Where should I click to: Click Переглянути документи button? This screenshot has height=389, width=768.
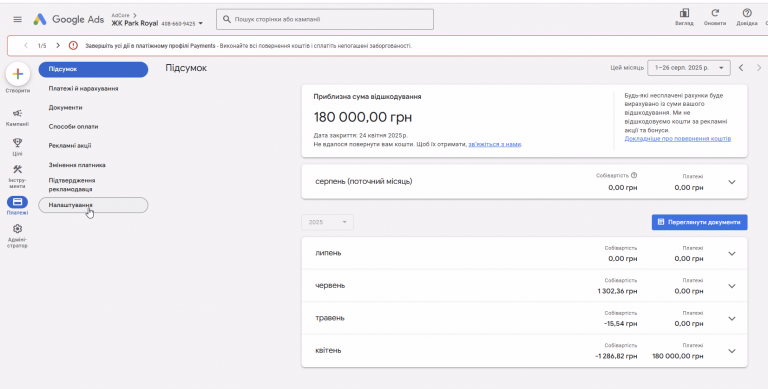699,222
